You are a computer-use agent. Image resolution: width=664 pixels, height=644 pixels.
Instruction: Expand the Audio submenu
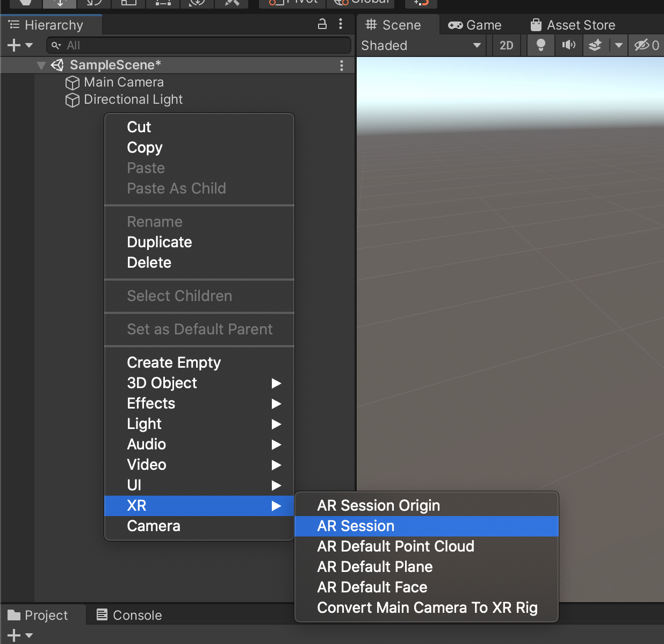click(x=199, y=444)
